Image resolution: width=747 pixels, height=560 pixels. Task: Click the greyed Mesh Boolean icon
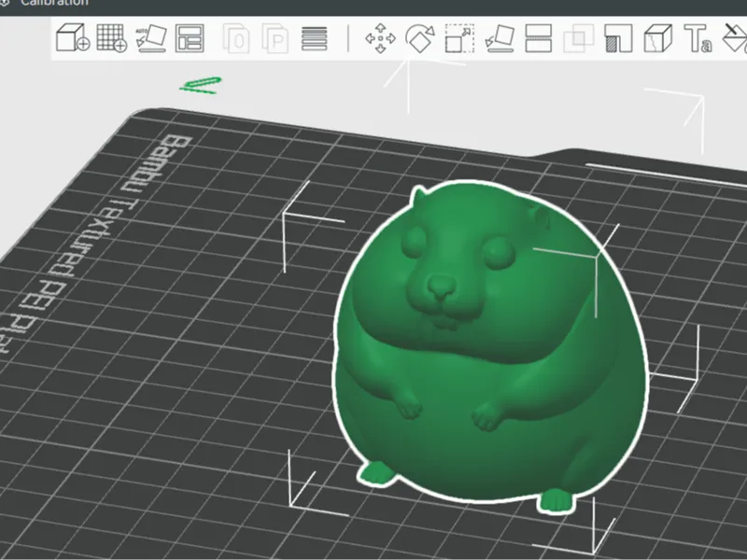click(578, 38)
